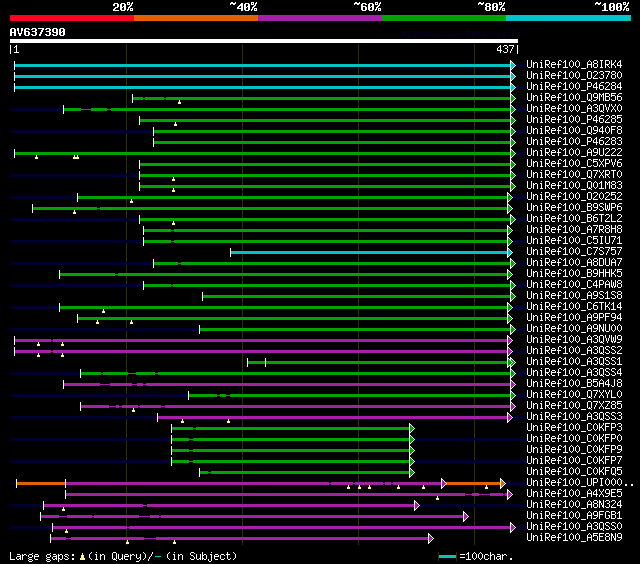Click the UniRef100_A4X9E5 hit label
The image size is (640, 564).
574,494
